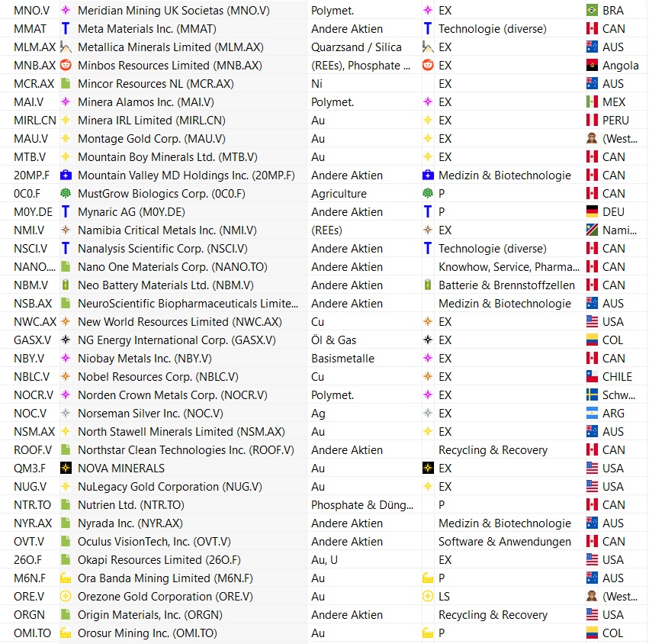Click the Colombia flag in NG Energy row
649x644 pixels.
[x=592, y=340]
